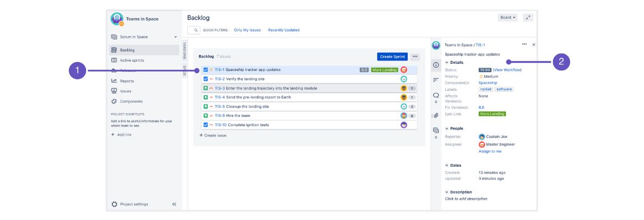This screenshot has height=220, width=644.
Task: Click the expand fullscreen icon near Board
Action: click(x=528, y=18)
